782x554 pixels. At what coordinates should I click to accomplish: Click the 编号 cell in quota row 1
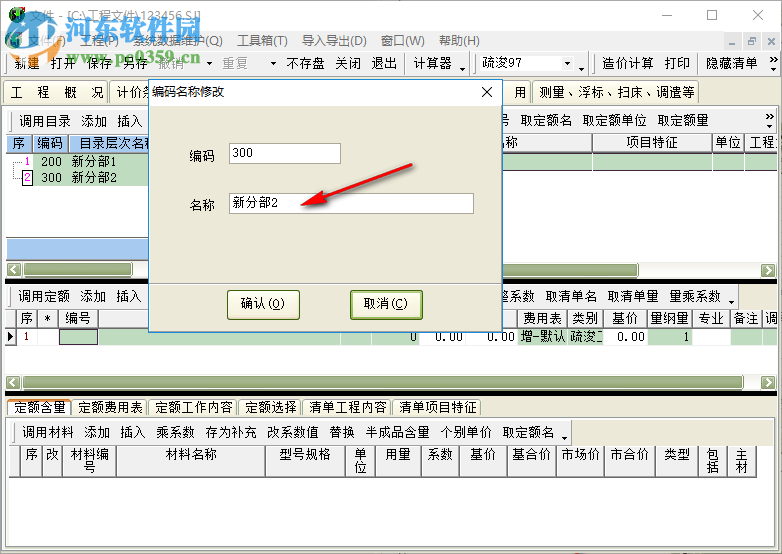[x=78, y=337]
